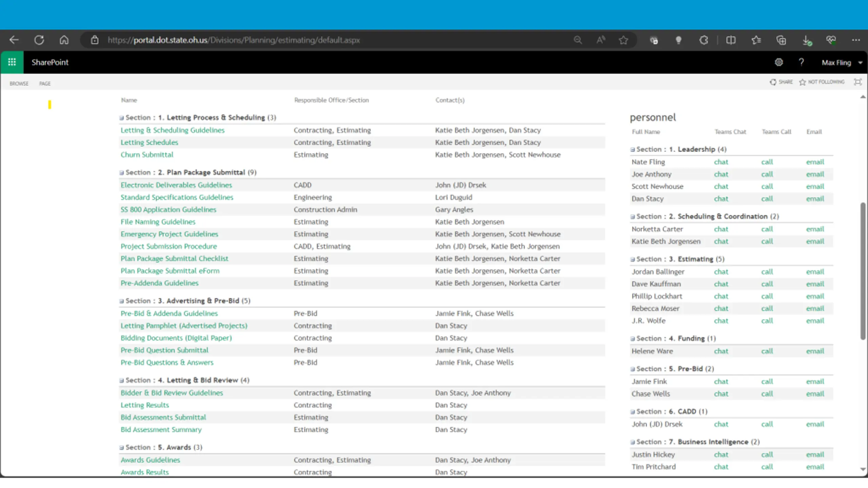This screenshot has height=488, width=868.
Task: Collapse personnel Section 7. Business Intelligence
Action: pos(632,442)
